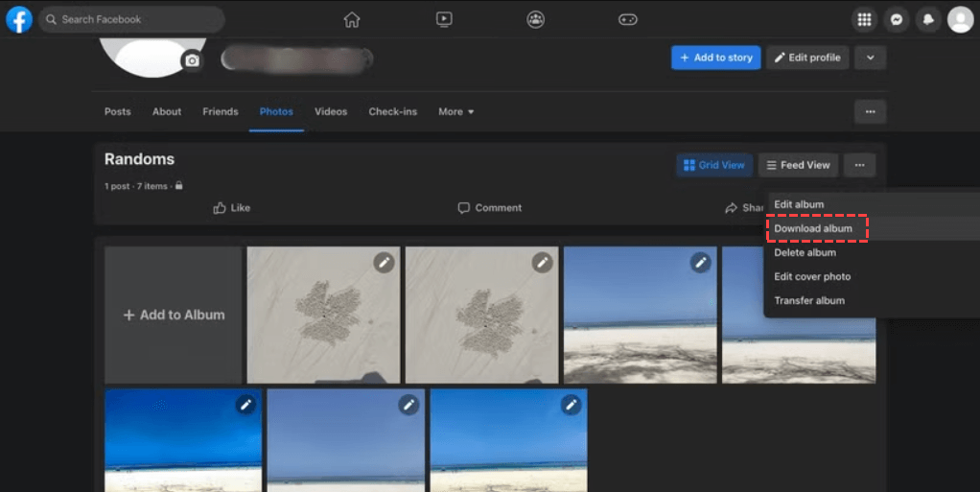Click pencil on bottom-right beach photo
The image size is (980, 492).
[x=571, y=405]
